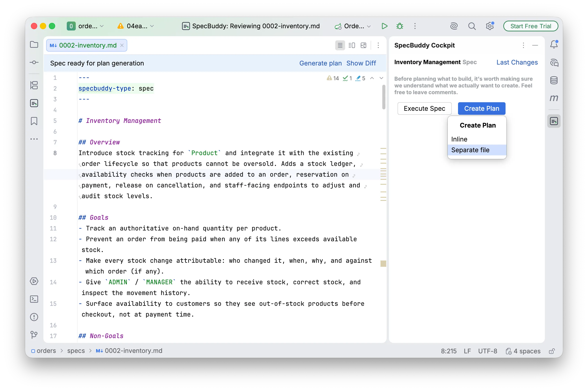This screenshot has width=588, height=391.
Task: Open SpecBuddy panel in left sidebar
Action: click(x=34, y=103)
